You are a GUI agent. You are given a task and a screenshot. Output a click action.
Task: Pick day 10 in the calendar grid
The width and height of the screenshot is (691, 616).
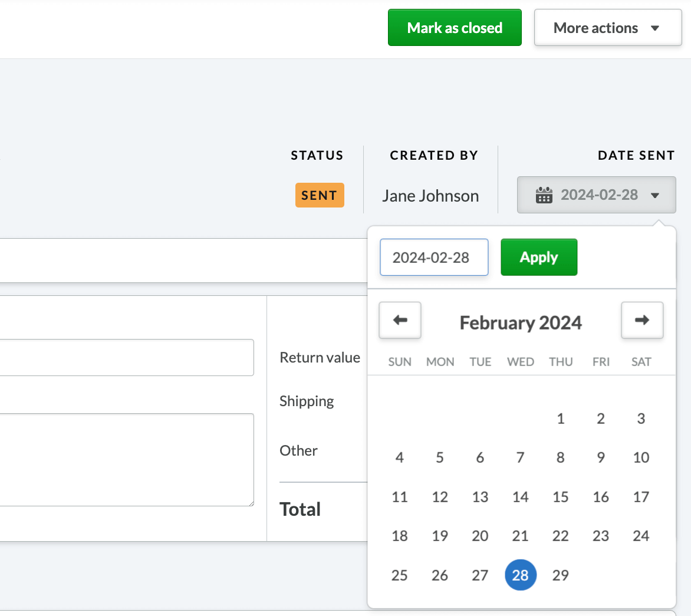(x=641, y=457)
